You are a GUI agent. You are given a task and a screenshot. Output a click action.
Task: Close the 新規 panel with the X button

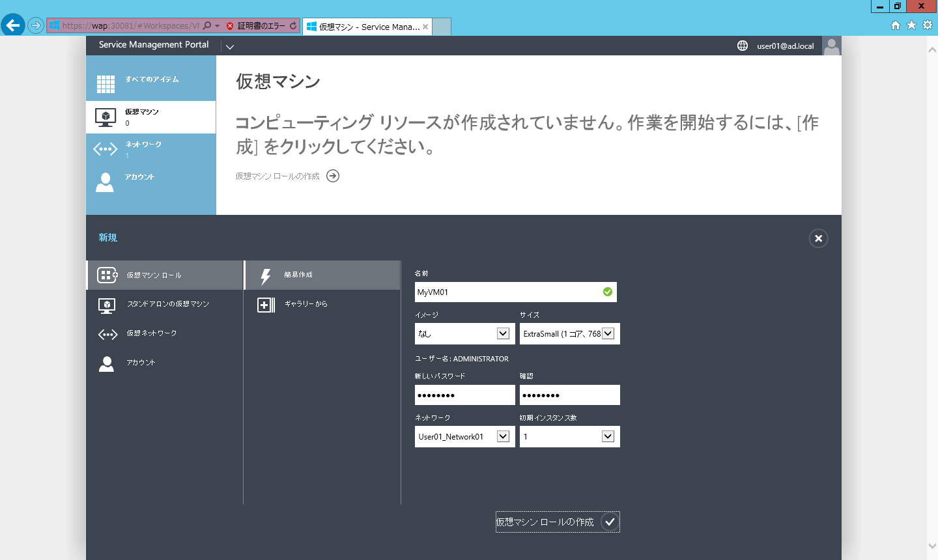tap(819, 238)
